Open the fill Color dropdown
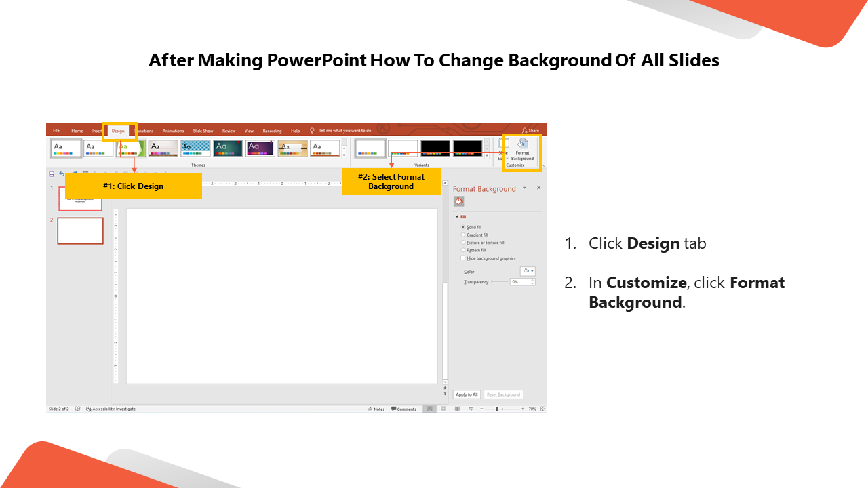 (528, 271)
